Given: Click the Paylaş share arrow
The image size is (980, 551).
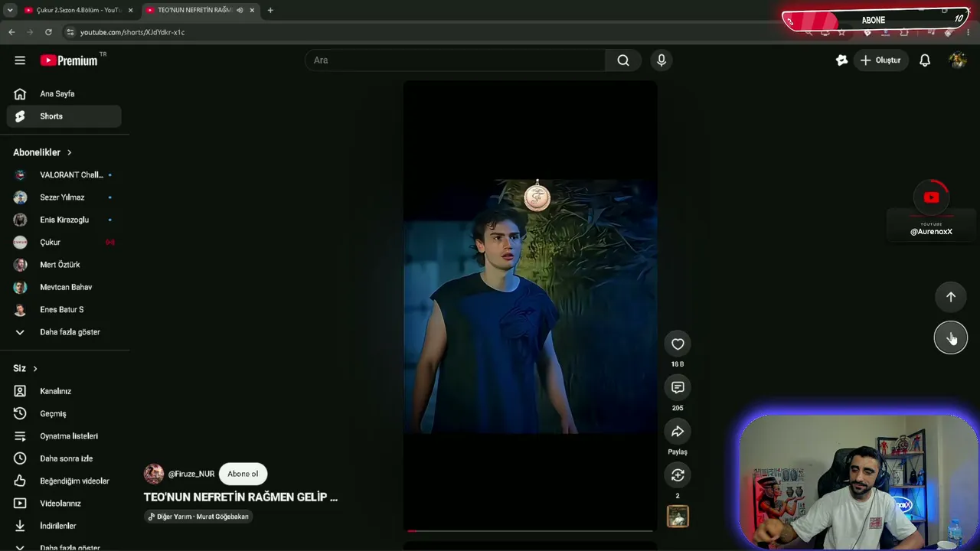Looking at the screenshot, I should (x=678, y=432).
